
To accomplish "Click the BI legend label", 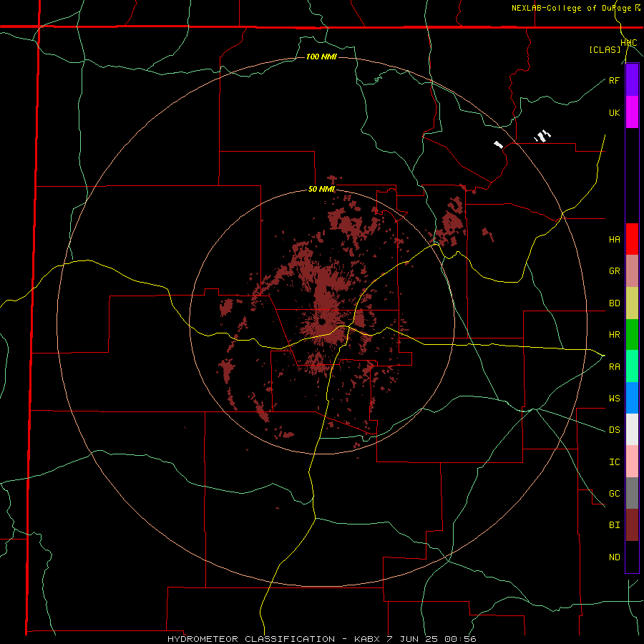I will (614, 525).
